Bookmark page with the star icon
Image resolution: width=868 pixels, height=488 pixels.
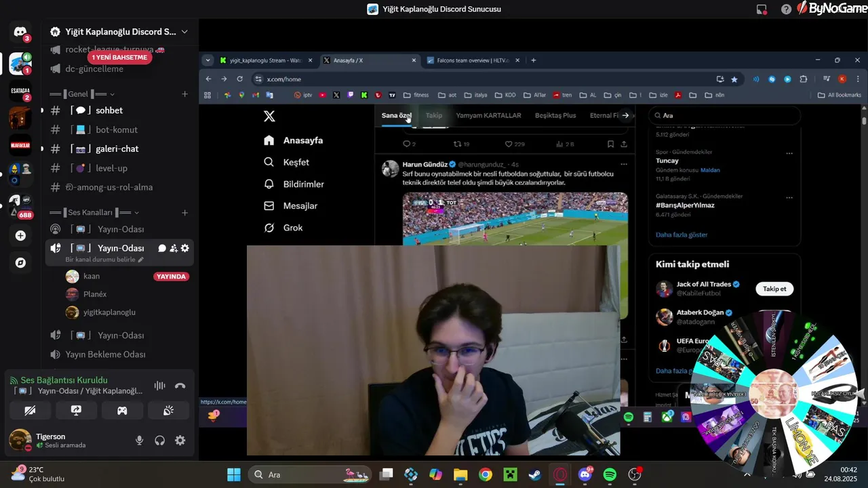click(734, 79)
